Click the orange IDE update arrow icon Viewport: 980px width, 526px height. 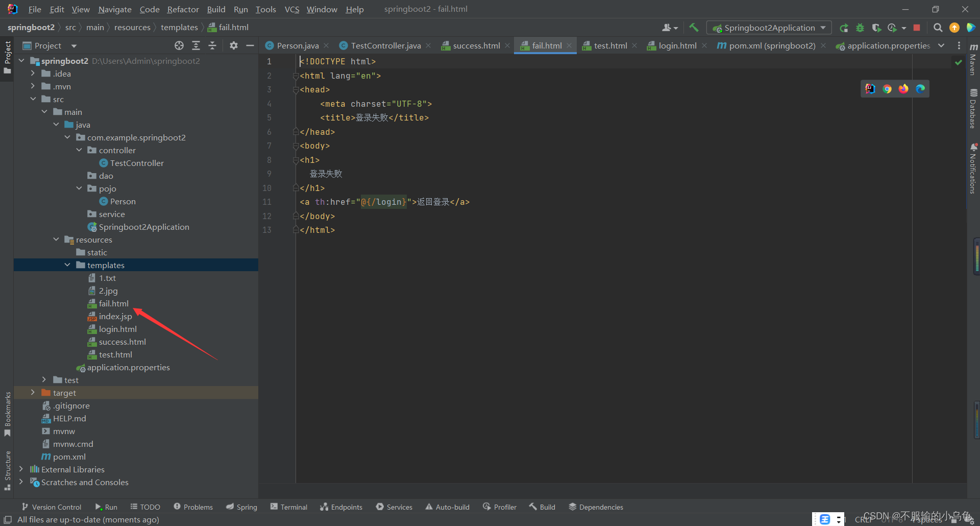pos(954,28)
